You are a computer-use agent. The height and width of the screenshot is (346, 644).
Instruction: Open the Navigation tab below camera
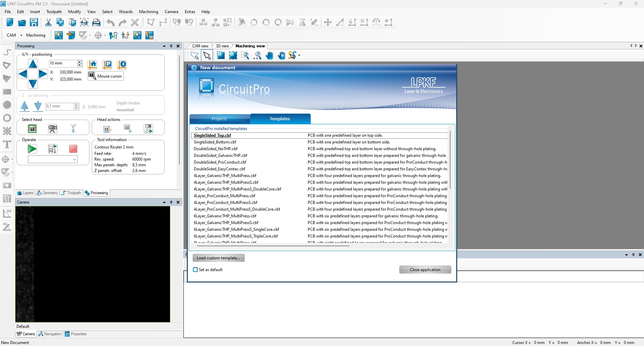50,334
